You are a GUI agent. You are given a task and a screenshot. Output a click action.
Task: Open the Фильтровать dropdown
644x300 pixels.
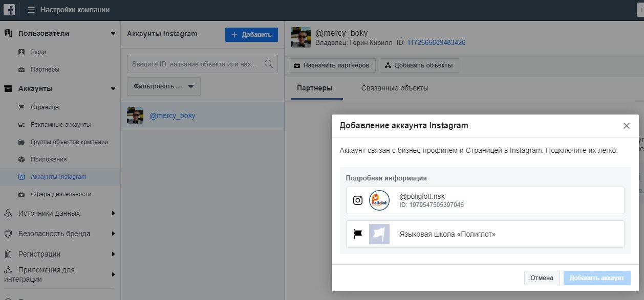click(164, 86)
